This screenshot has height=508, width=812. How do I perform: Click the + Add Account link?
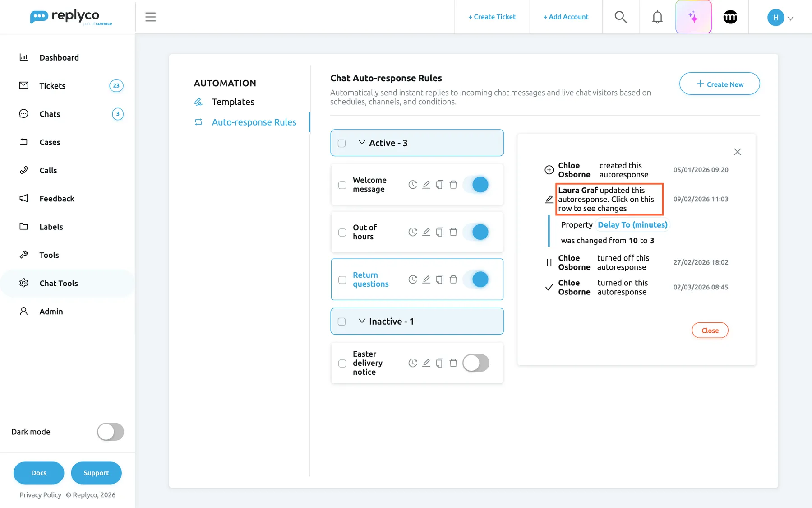tap(566, 17)
